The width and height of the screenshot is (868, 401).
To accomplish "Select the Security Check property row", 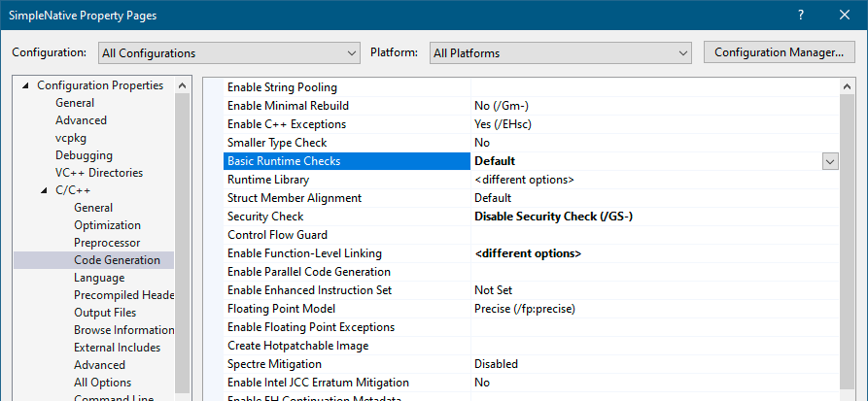I will click(x=265, y=217).
